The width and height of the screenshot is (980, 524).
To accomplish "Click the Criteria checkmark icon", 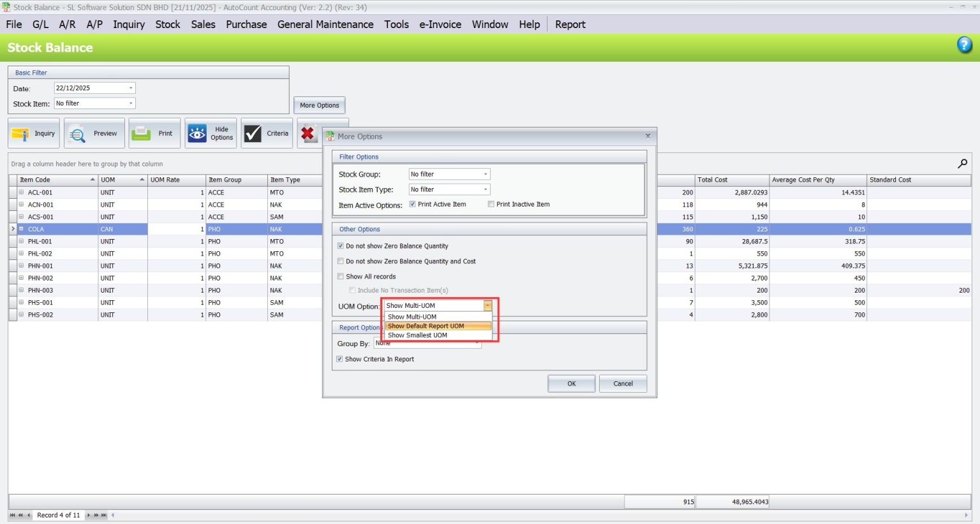I will pyautogui.click(x=253, y=134).
